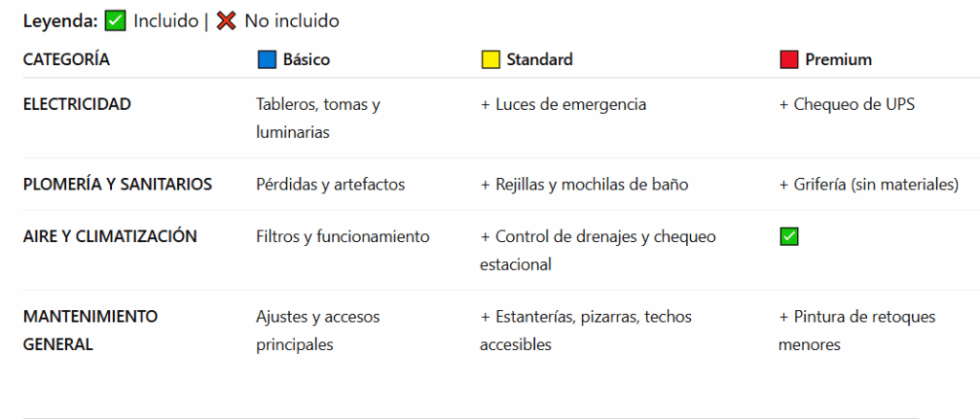This screenshot has width=980, height=420.
Task: Click the green check icon in the legend
Action: (116, 20)
